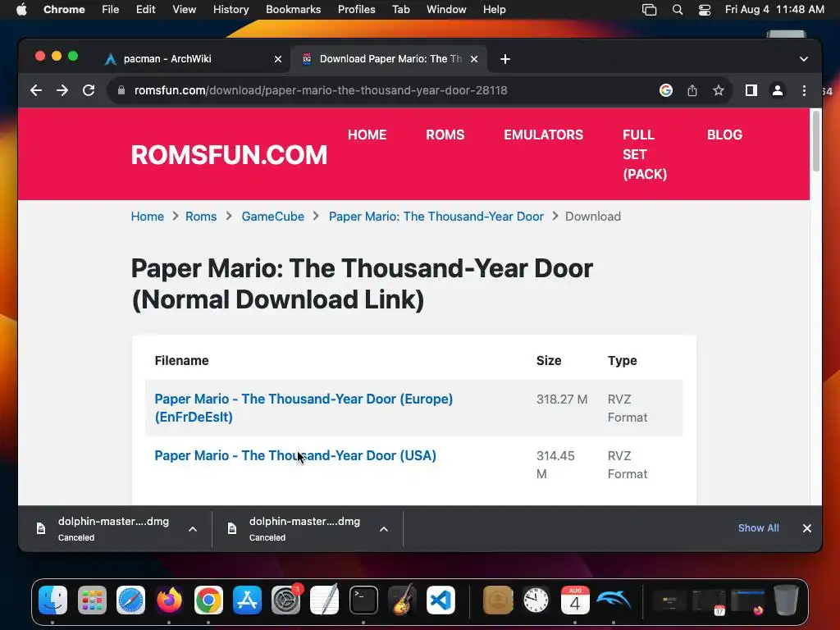Click the ROMSFUN.COM logo
Viewport: 840px width, 630px height.
(229, 155)
